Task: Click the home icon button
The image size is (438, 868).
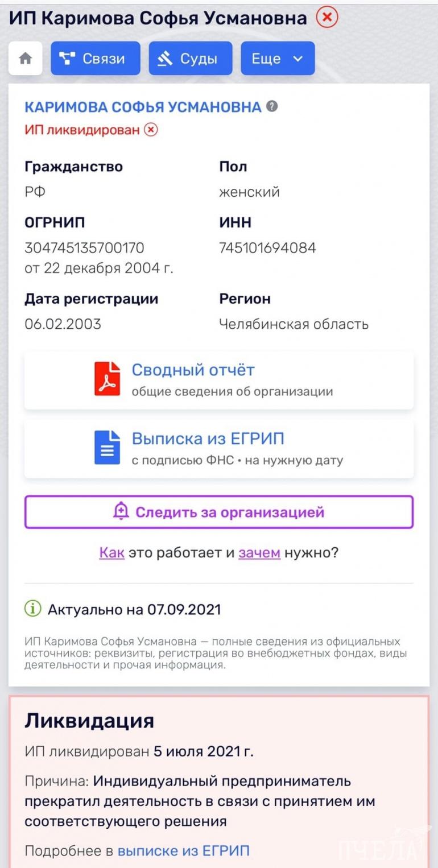Action: [25, 59]
